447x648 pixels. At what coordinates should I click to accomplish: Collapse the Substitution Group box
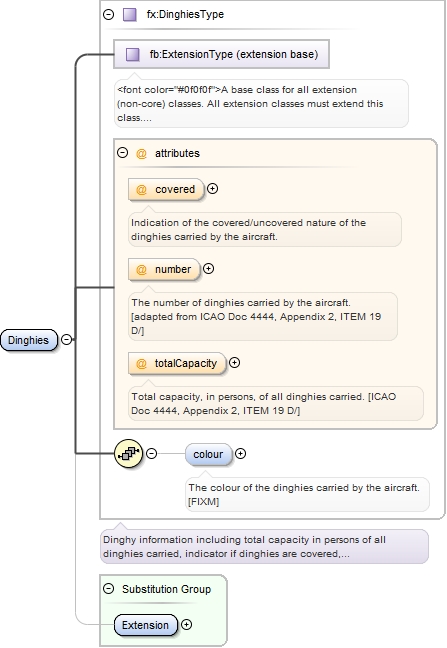109,588
